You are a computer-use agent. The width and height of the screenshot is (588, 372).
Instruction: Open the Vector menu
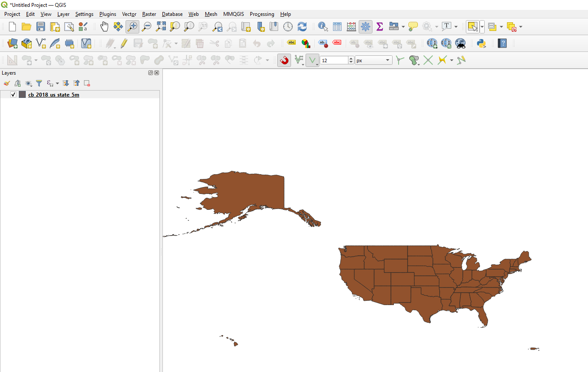point(129,14)
